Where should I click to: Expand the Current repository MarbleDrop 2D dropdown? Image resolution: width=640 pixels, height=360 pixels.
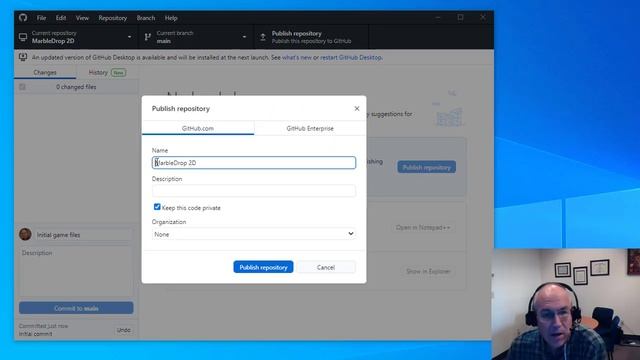point(77,37)
